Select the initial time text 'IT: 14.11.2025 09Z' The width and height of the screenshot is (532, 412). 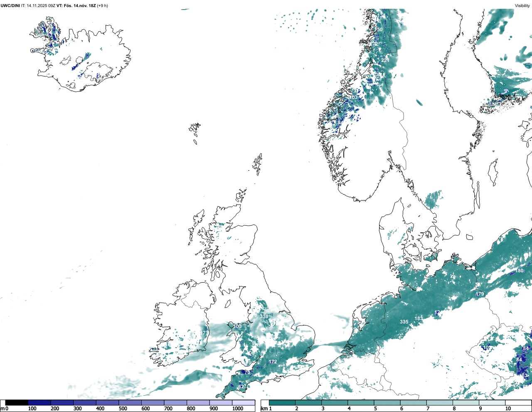point(38,5)
